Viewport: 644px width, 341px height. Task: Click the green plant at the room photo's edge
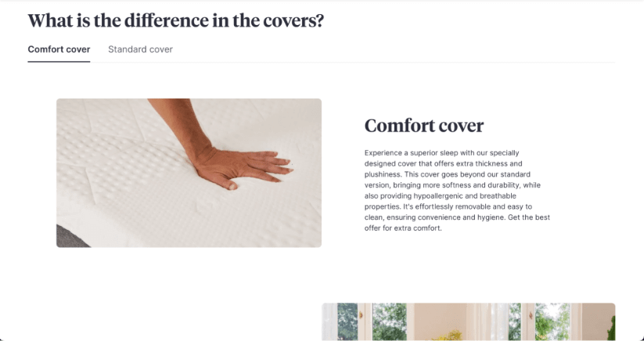click(611, 328)
